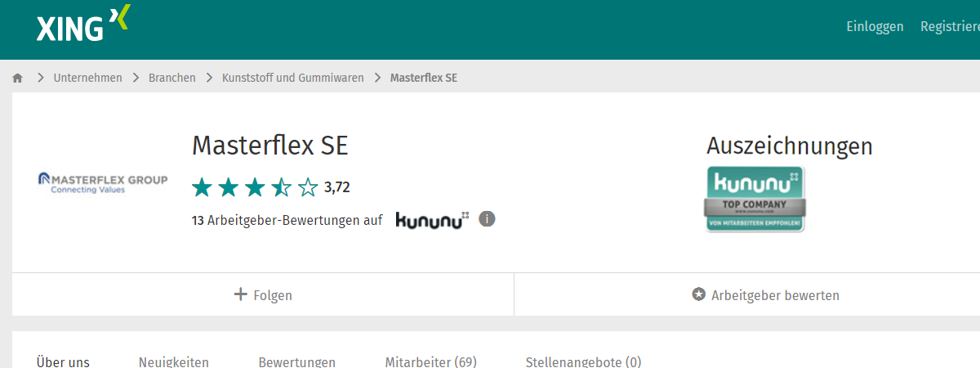Open Kunststoff und Gummiwaren breadcrumb
Screen dimensions: 980x368
293,79
